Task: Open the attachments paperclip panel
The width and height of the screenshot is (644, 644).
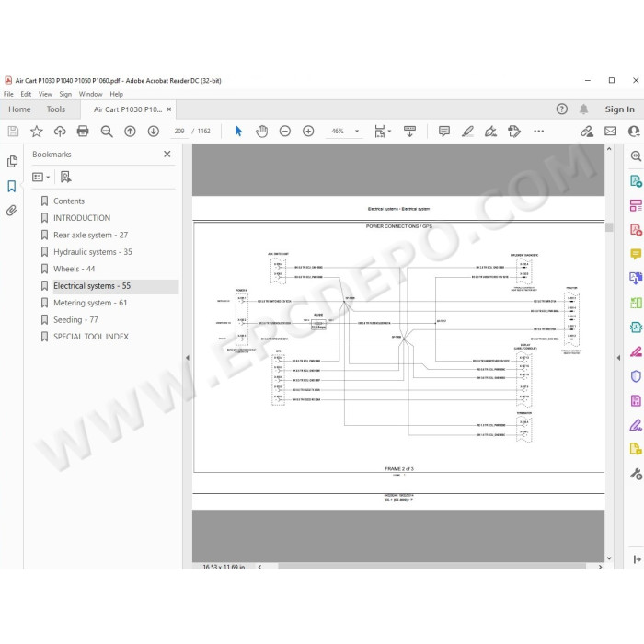Action: click(11, 211)
